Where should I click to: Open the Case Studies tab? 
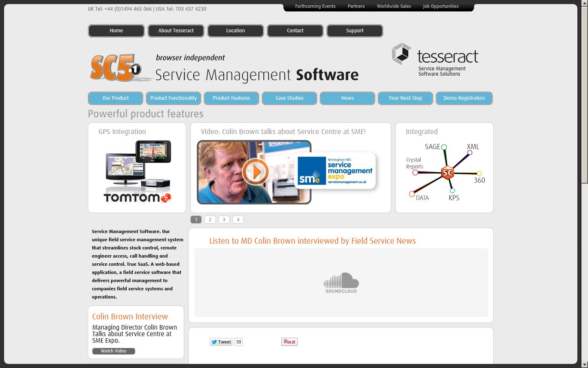(x=289, y=98)
